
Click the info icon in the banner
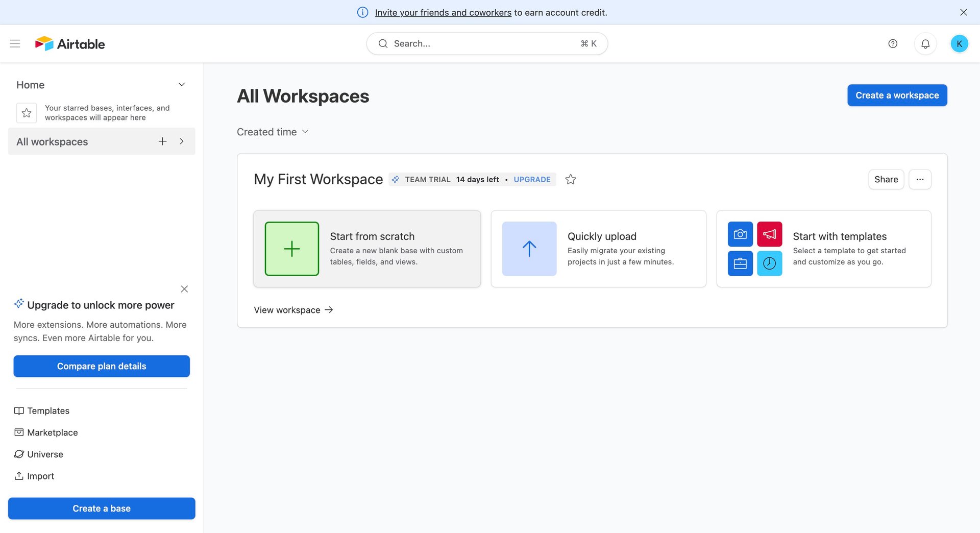click(362, 12)
